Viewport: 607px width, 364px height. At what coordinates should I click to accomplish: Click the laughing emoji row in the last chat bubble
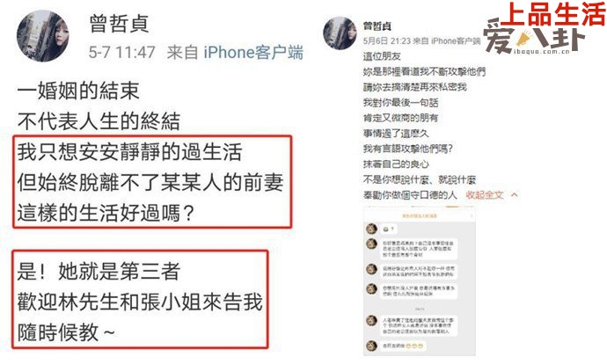click(x=415, y=346)
